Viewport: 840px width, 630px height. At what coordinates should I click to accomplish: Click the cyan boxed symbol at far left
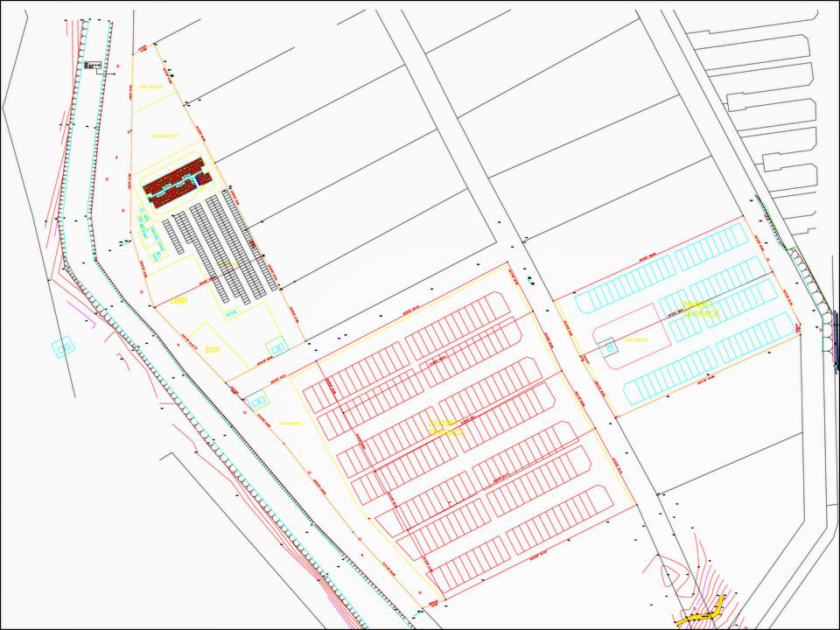coord(64,347)
